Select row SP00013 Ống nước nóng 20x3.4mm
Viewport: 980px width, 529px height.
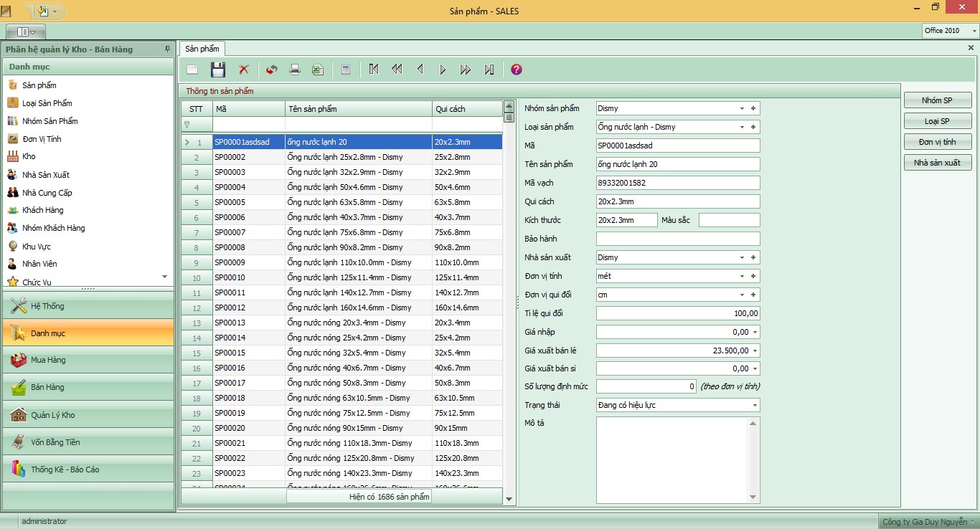342,323
